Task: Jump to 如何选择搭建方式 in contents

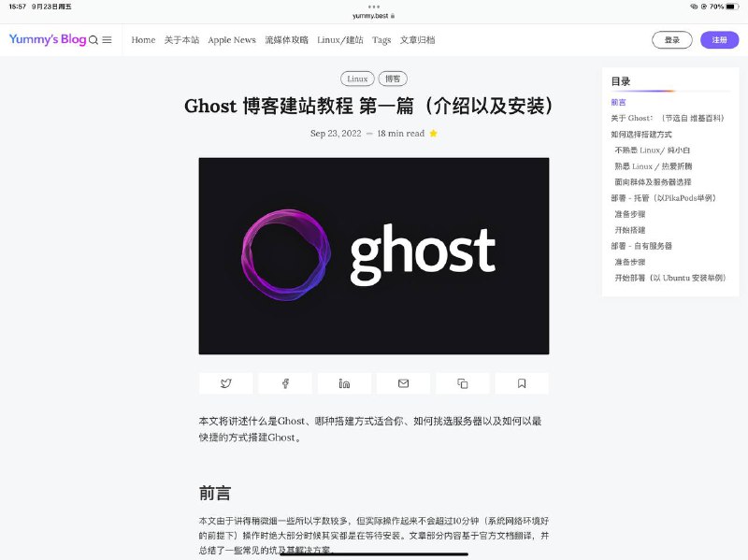Action: [x=641, y=134]
